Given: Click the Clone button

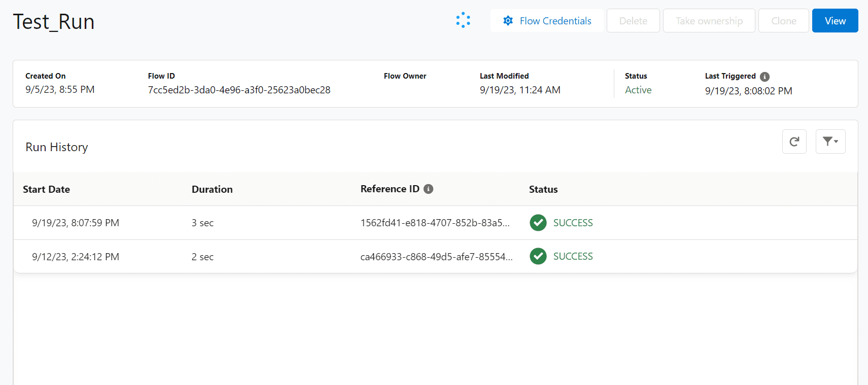Looking at the screenshot, I should [x=784, y=21].
